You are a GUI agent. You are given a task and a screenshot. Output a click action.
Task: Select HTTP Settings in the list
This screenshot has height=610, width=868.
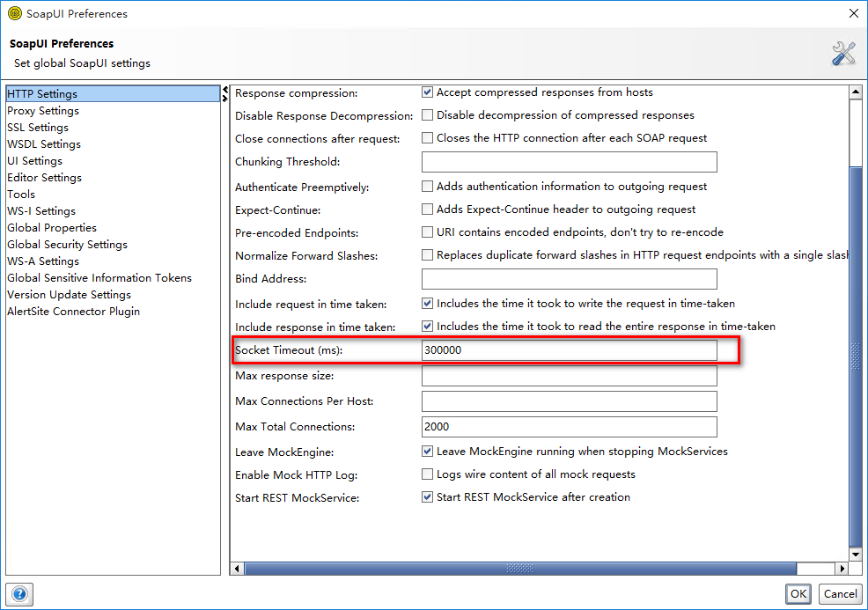(x=113, y=93)
